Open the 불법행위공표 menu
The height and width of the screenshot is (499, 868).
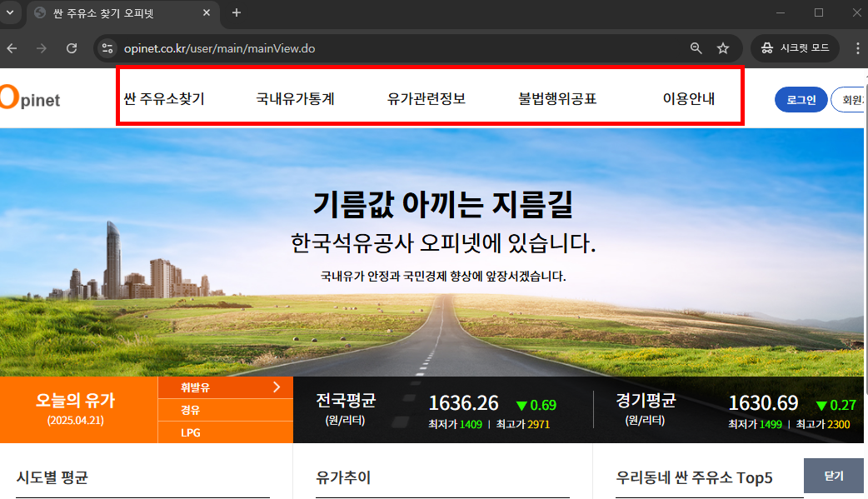pyautogui.click(x=558, y=97)
